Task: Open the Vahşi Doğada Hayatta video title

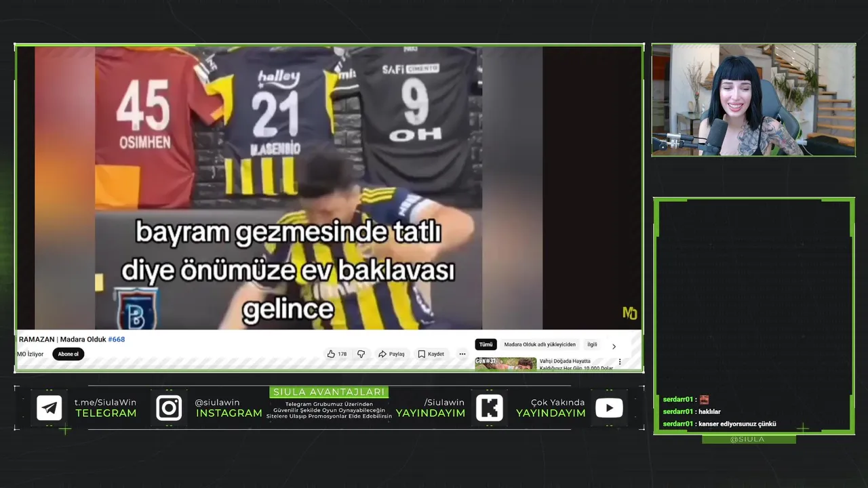Action: point(576,365)
